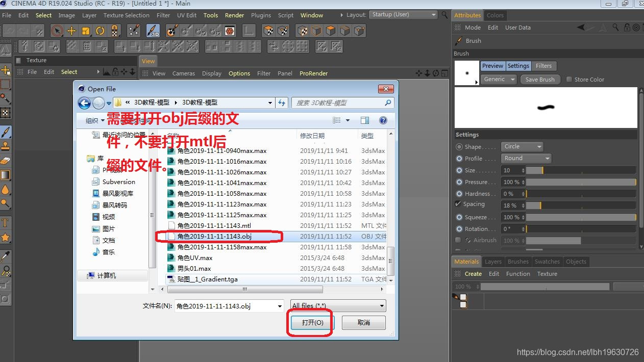Select the Live Selection arrow tool
Viewport: 644px width, 362px height.
coord(57,31)
